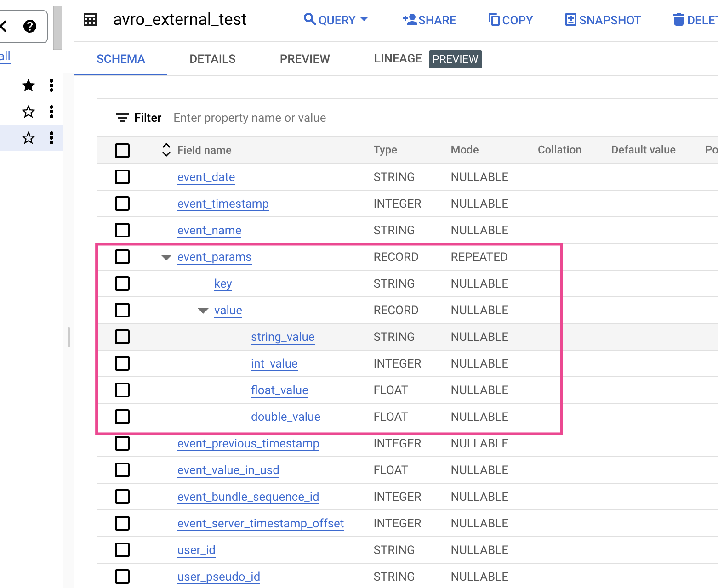Switch to the Details tab

click(x=212, y=59)
